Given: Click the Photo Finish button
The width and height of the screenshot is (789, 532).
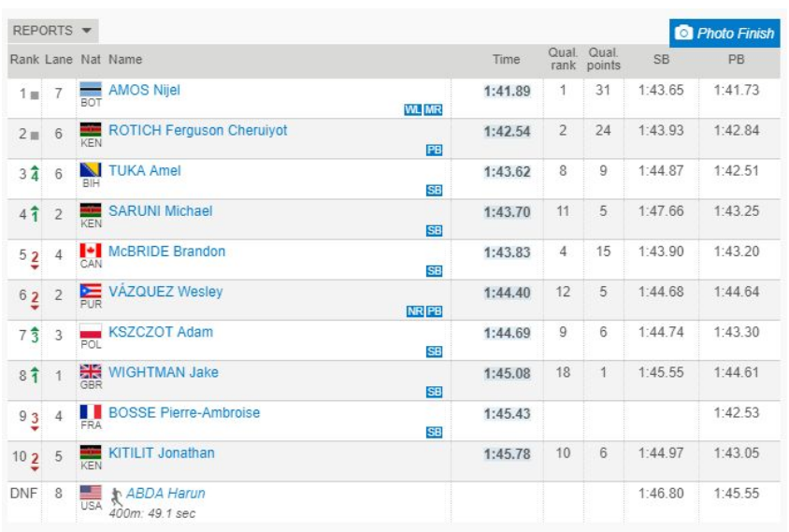Looking at the screenshot, I should tap(724, 33).
